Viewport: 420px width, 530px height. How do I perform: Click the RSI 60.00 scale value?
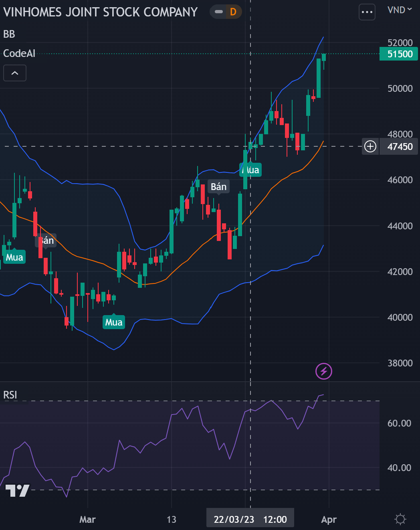tap(399, 423)
